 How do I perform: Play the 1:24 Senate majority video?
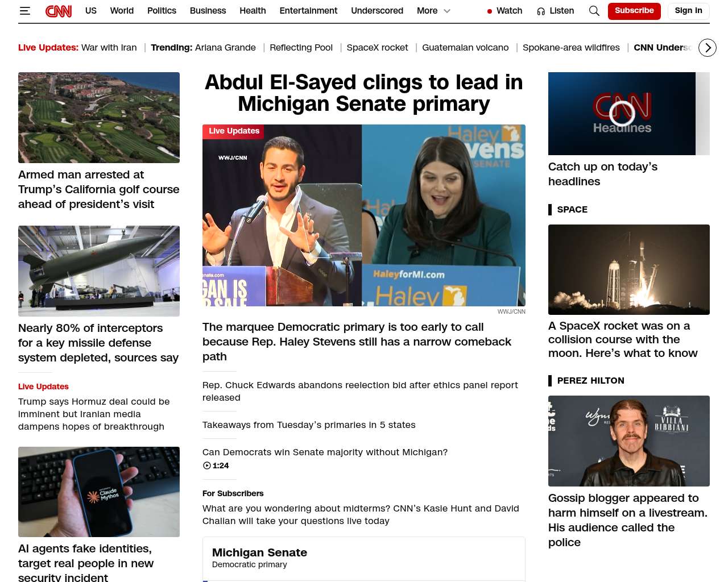[x=216, y=465]
